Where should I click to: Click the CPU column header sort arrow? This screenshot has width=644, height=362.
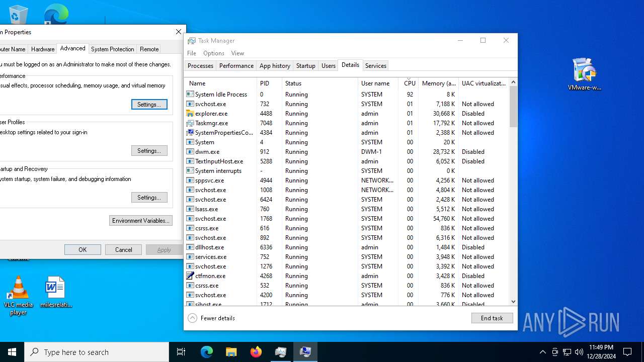pos(410,79)
